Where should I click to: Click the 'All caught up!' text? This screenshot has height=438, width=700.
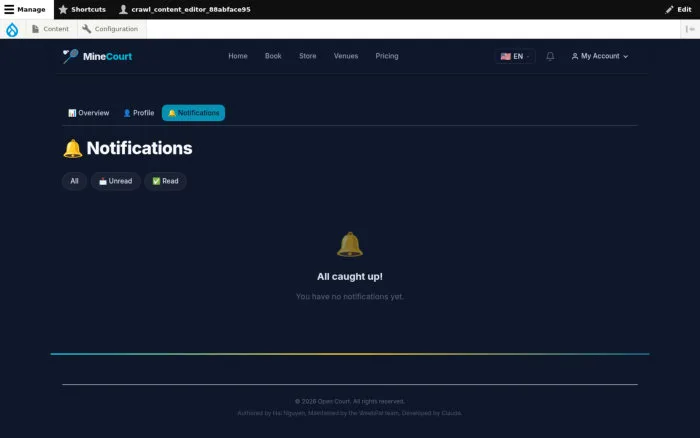point(350,277)
